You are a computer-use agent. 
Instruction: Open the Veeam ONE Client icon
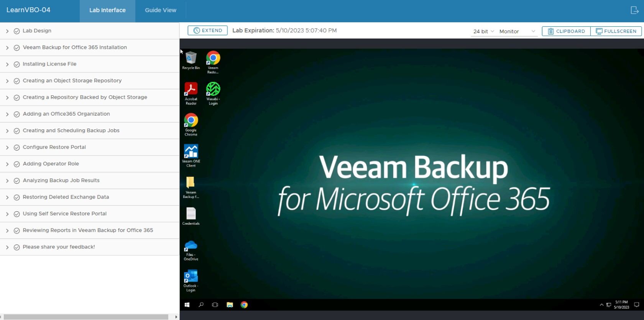[x=191, y=155]
